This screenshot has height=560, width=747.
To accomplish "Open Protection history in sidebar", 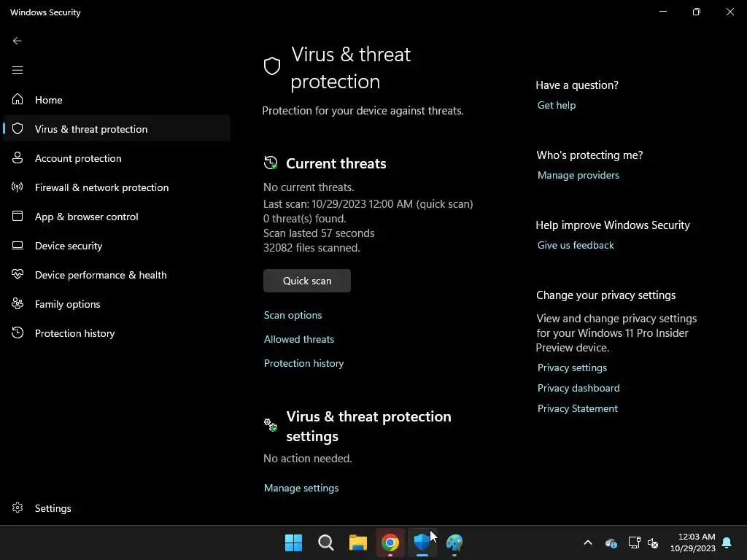I will point(117,332).
